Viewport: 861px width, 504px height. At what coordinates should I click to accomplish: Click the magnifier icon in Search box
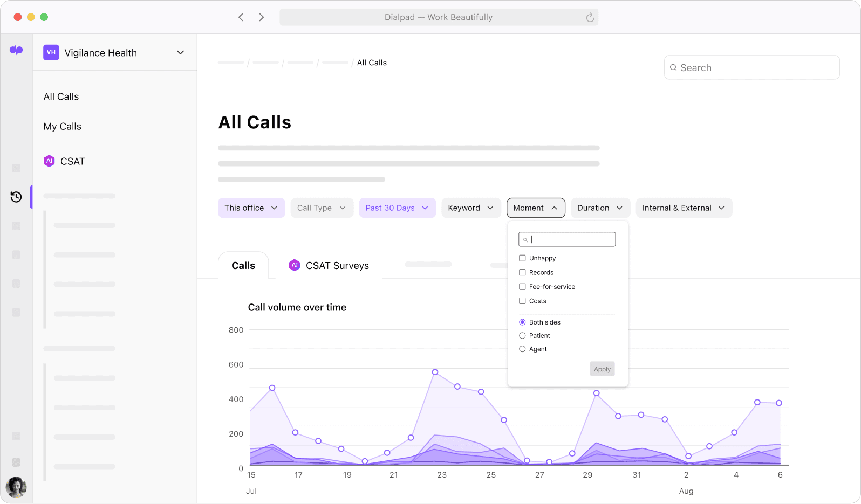click(673, 68)
